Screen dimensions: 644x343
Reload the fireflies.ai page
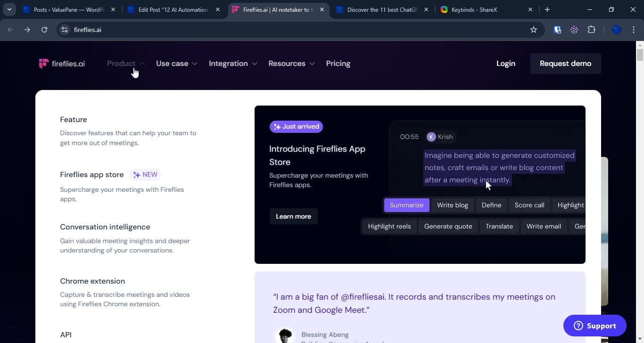[44, 30]
